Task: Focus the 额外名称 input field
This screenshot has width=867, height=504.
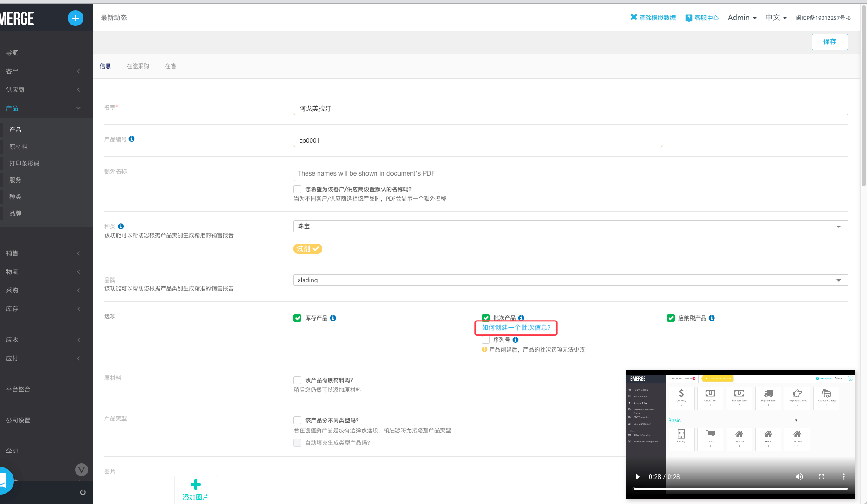Action: click(571, 173)
